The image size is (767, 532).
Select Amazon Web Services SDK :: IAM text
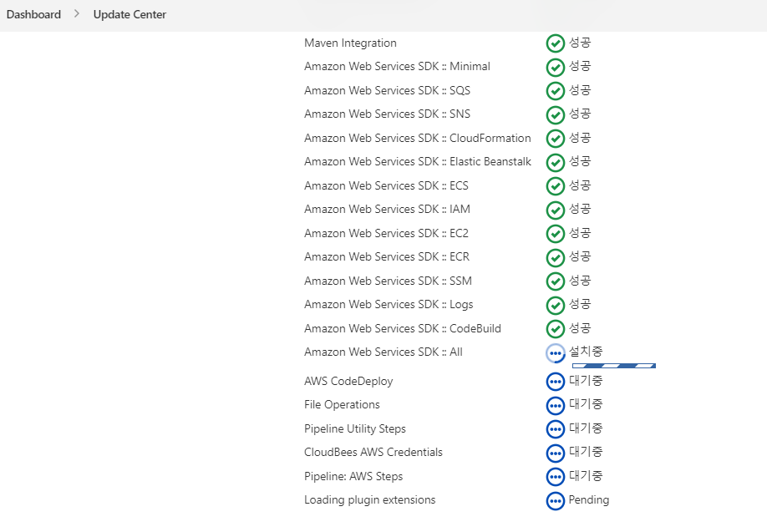(x=387, y=210)
